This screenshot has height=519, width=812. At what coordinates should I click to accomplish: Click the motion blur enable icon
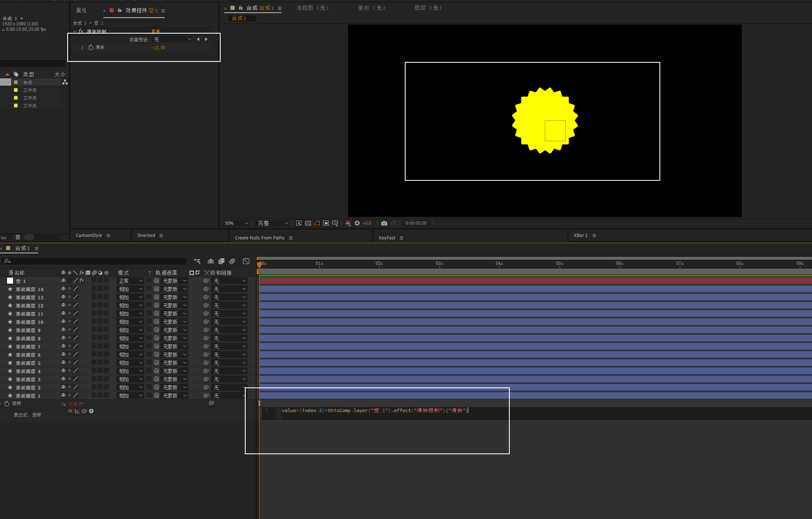pos(232,261)
